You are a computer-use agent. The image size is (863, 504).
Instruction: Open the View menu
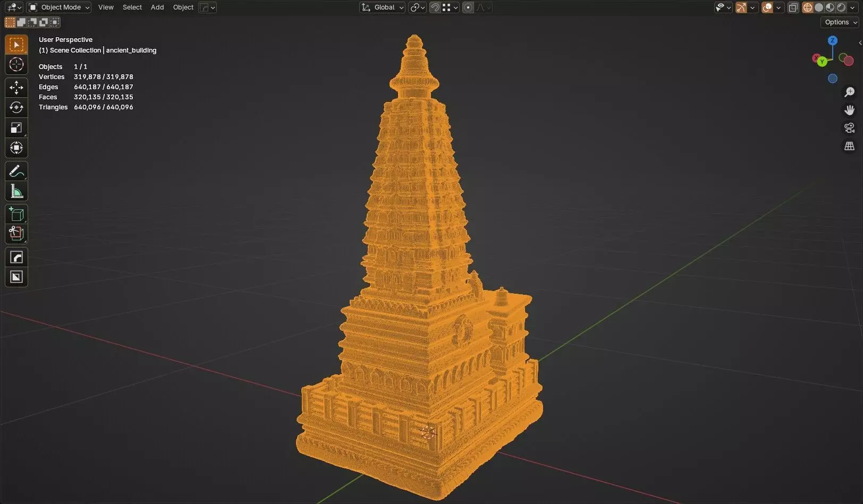pyautogui.click(x=106, y=7)
